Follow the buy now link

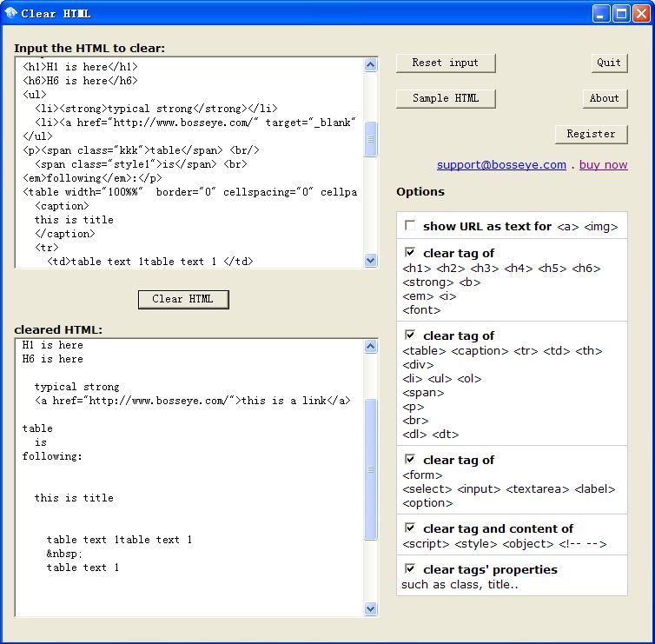tap(603, 165)
